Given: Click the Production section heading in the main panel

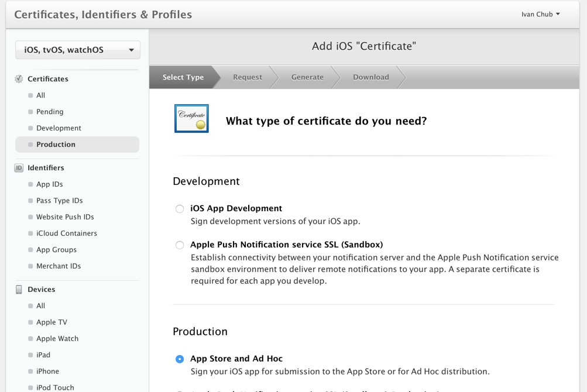Looking at the screenshot, I should tap(200, 331).
